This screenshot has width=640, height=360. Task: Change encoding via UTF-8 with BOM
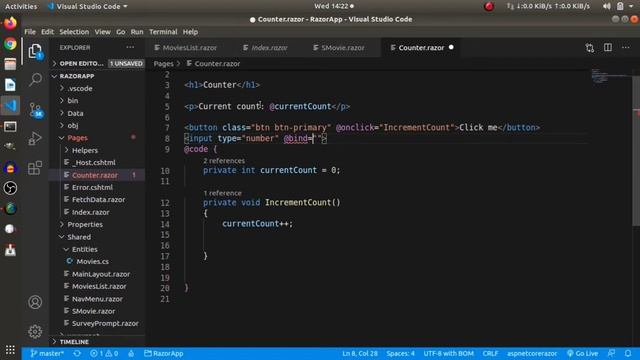click(x=448, y=353)
